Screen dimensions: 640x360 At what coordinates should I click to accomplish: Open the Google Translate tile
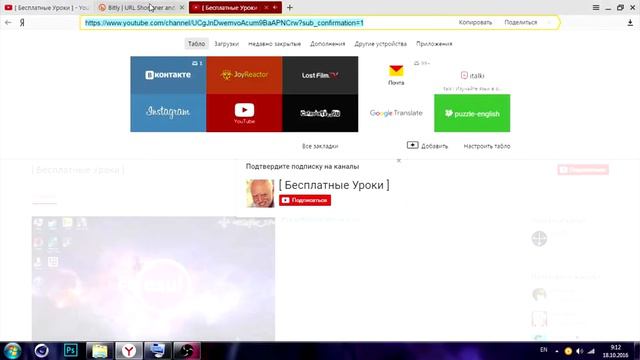pyautogui.click(x=396, y=113)
